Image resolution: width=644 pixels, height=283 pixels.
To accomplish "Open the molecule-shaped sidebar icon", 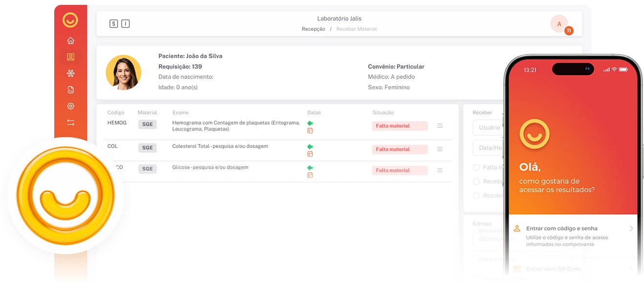I will 70,74.
